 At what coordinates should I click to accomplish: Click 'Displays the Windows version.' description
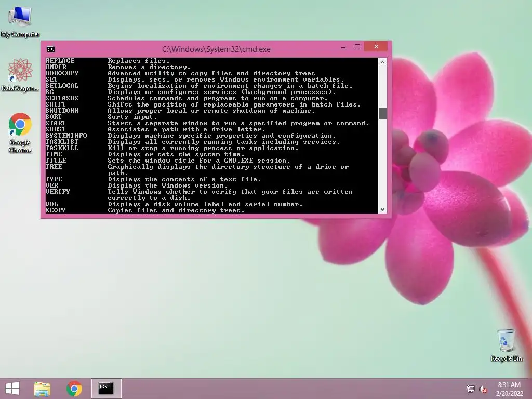[x=168, y=185]
